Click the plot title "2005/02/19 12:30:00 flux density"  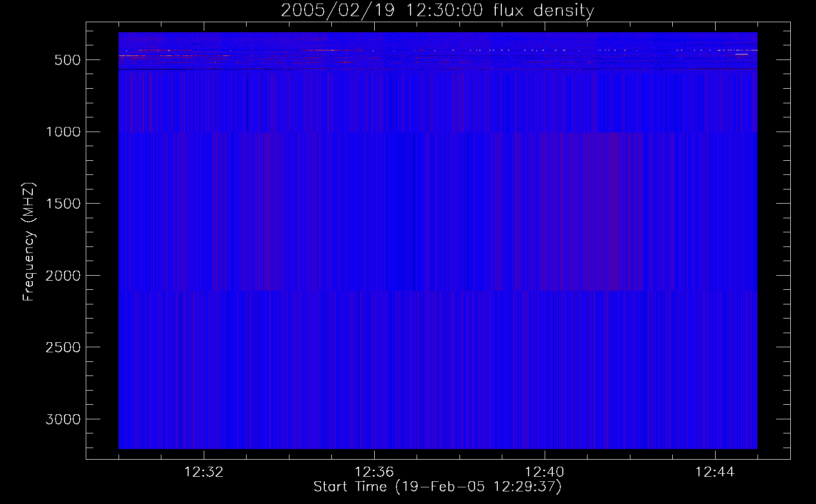tap(437, 11)
